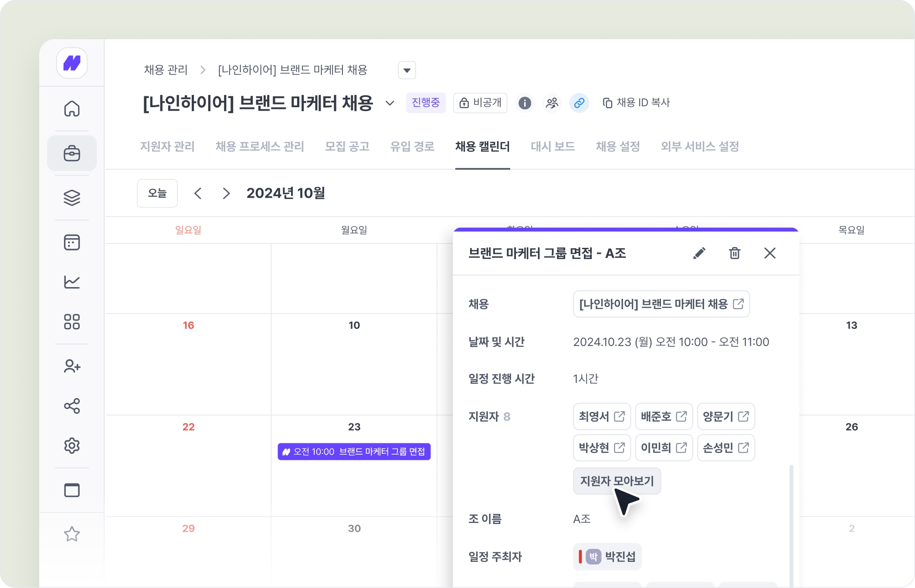The height and width of the screenshot is (588, 915).
Task: Delete the interview schedule via trash icon
Action: coord(735,253)
